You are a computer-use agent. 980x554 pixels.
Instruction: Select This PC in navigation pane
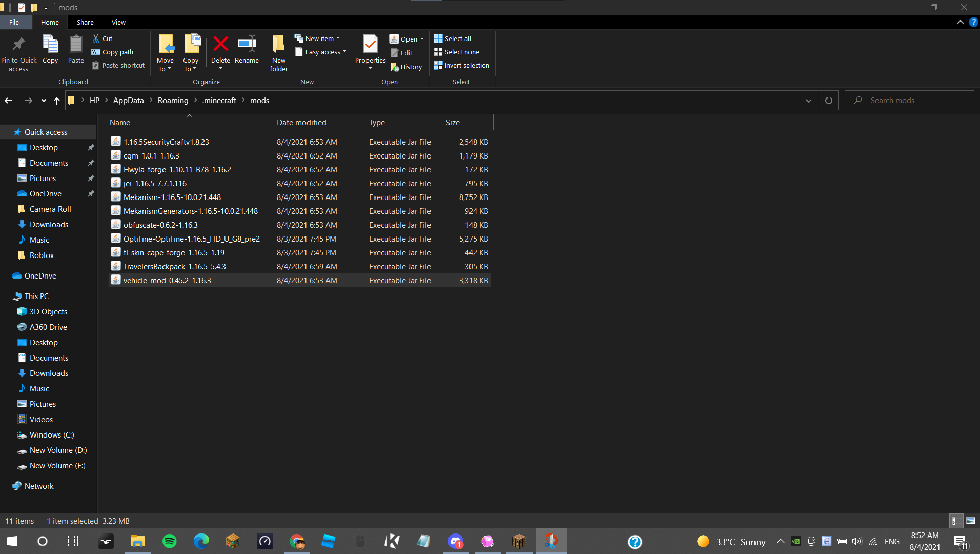point(36,296)
